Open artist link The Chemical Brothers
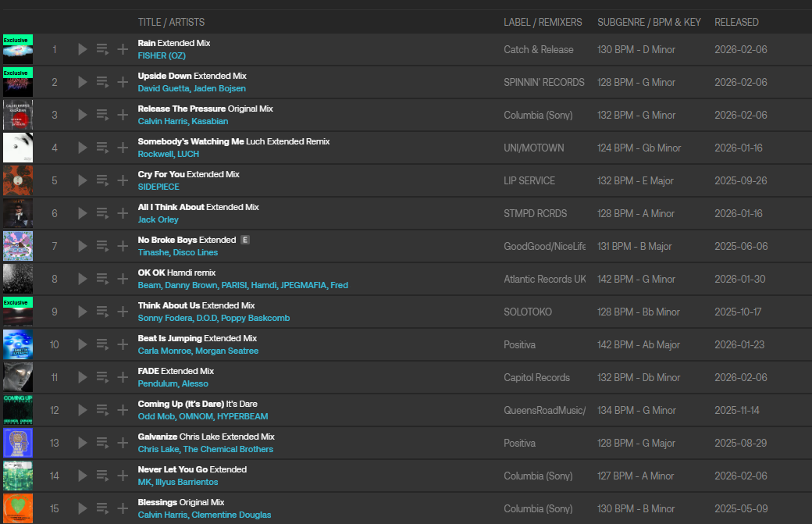 [x=228, y=450]
